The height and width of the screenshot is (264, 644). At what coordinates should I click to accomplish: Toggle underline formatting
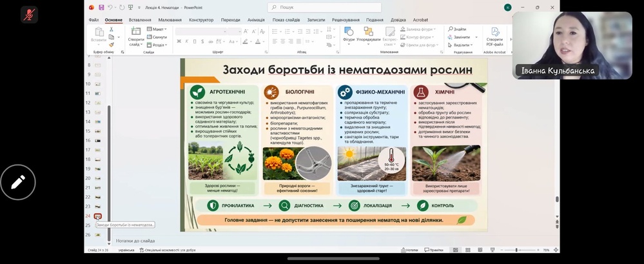point(195,41)
